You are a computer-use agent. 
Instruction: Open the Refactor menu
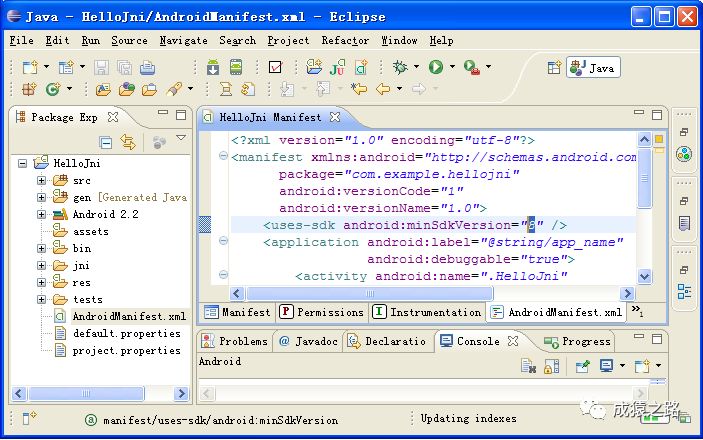coord(345,40)
